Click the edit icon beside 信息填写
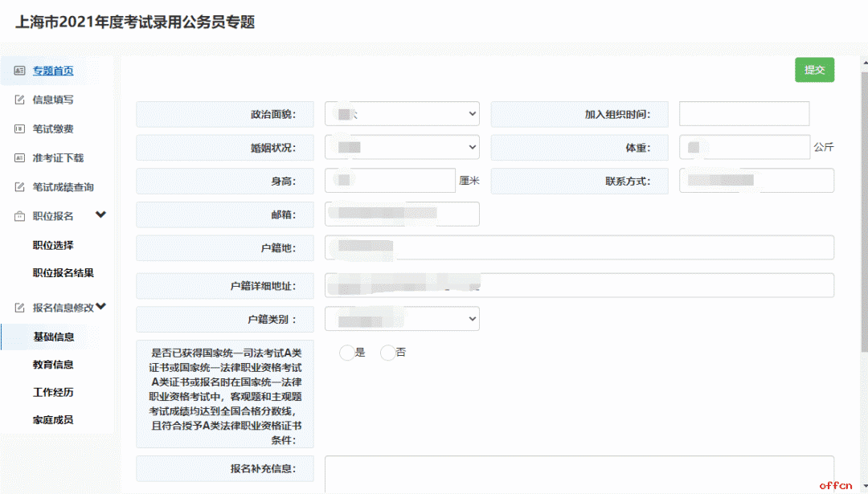868x494 pixels. 20,100
